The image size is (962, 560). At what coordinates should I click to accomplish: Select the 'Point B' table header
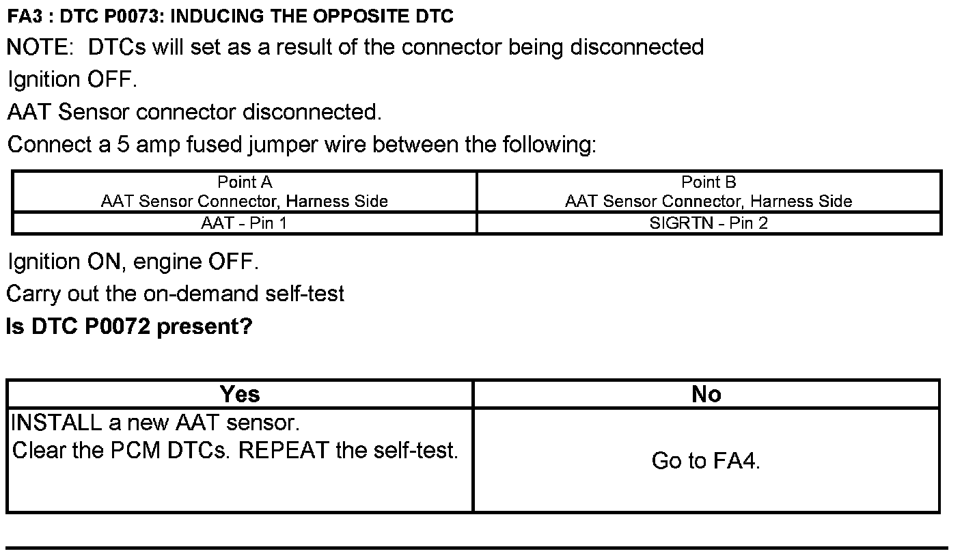709,182
